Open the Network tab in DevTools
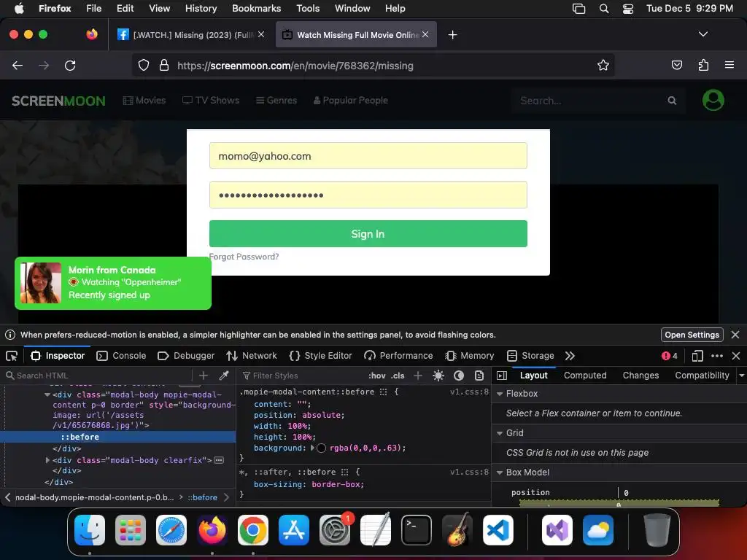The image size is (747, 560). tap(252, 356)
